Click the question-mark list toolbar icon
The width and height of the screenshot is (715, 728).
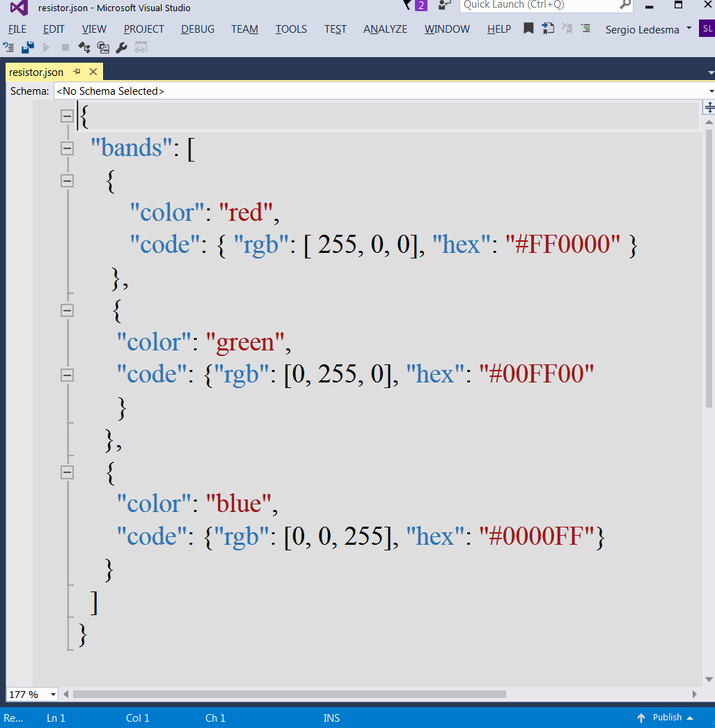8,47
